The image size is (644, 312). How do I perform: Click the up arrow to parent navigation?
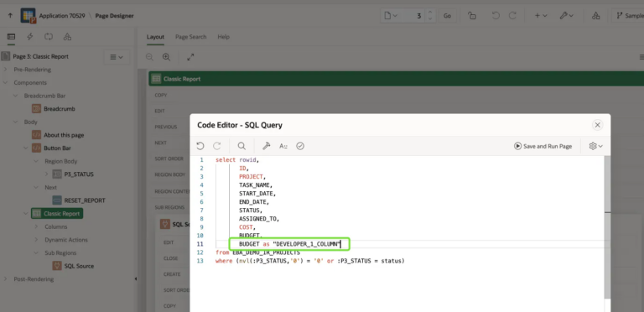[x=10, y=16]
